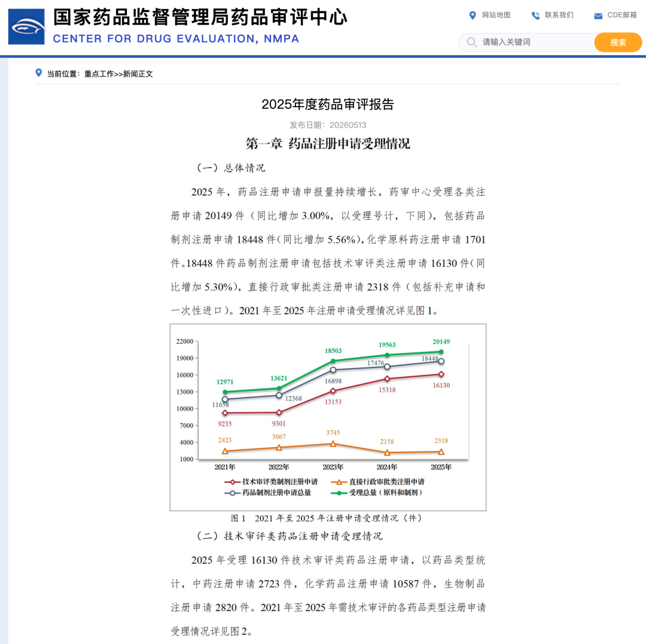This screenshot has height=644, width=646.
Task: Click data label 9235 on red line
Action: 224,424
